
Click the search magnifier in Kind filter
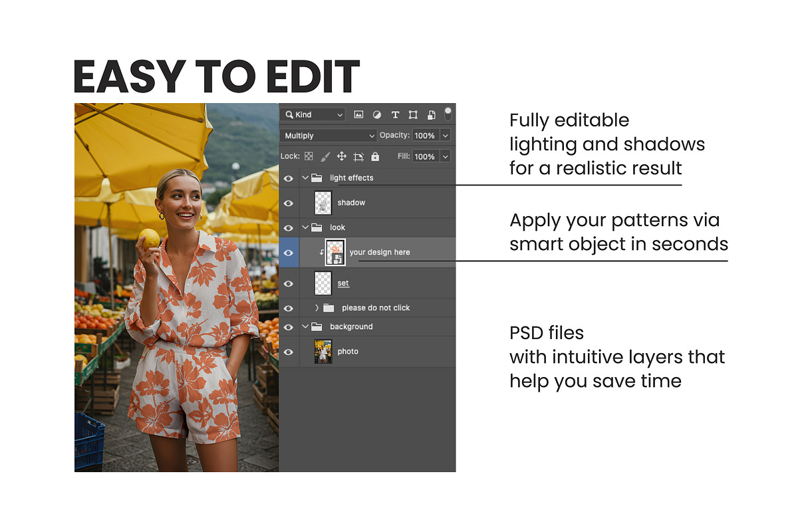tap(289, 114)
